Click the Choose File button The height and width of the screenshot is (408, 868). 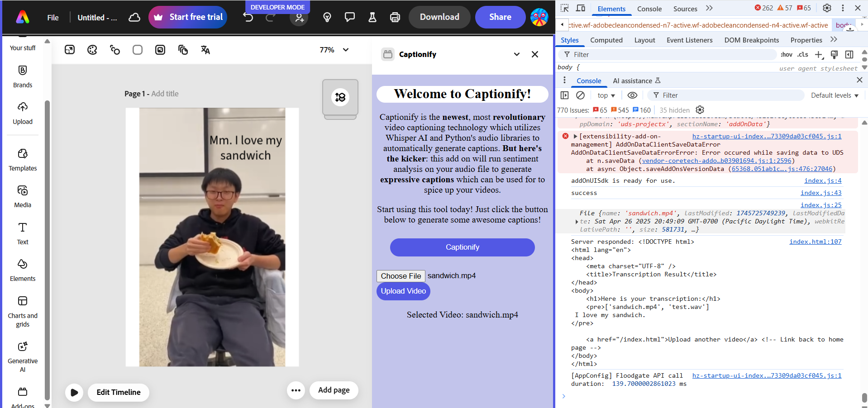(x=401, y=276)
